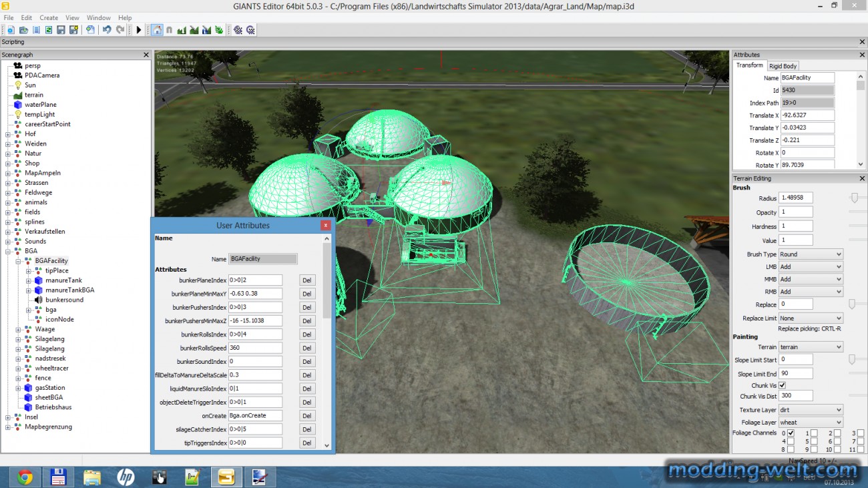Click the Slope Limit Start slider handle
The image size is (868, 488).
(851, 360)
